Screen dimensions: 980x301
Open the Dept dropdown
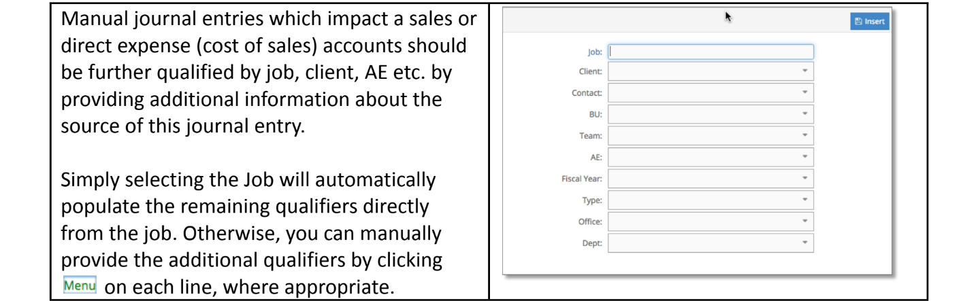(x=710, y=243)
